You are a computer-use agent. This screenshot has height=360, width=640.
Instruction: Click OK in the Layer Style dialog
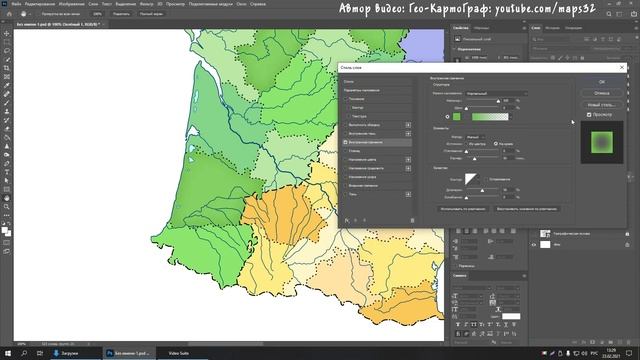click(602, 82)
